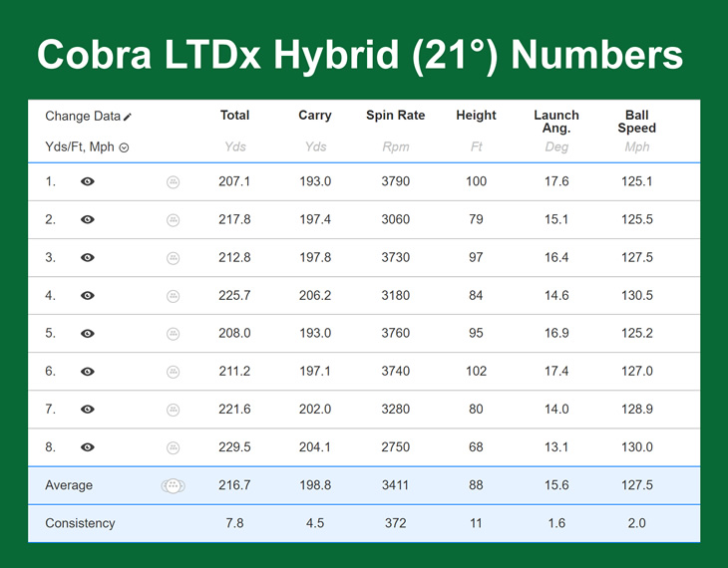Click the ball icon in row 7
The height and width of the screenshot is (568, 728).
174,410
